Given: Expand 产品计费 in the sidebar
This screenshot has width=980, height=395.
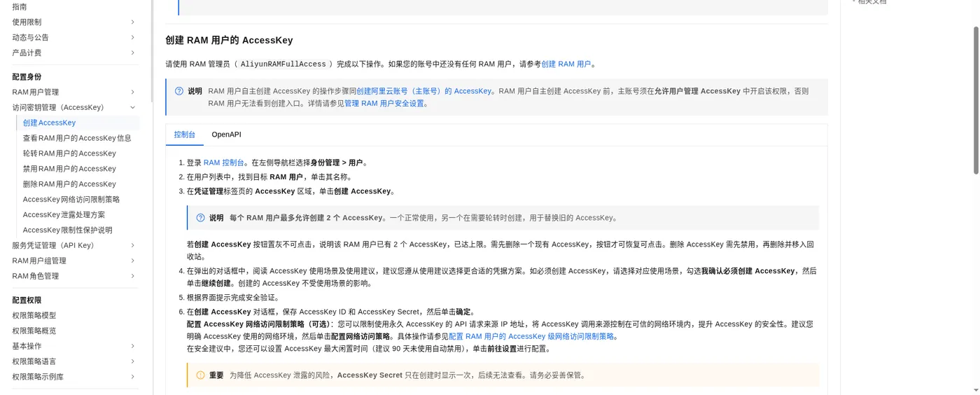Looking at the screenshot, I should [x=132, y=53].
